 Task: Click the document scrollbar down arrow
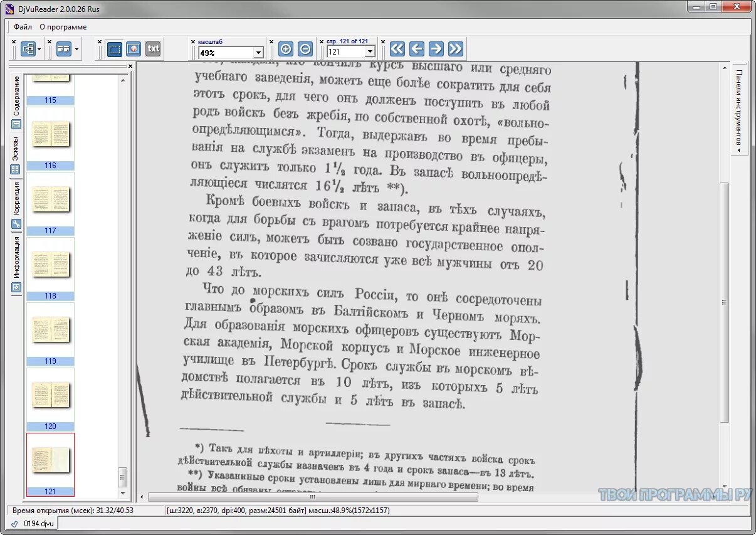(x=725, y=487)
